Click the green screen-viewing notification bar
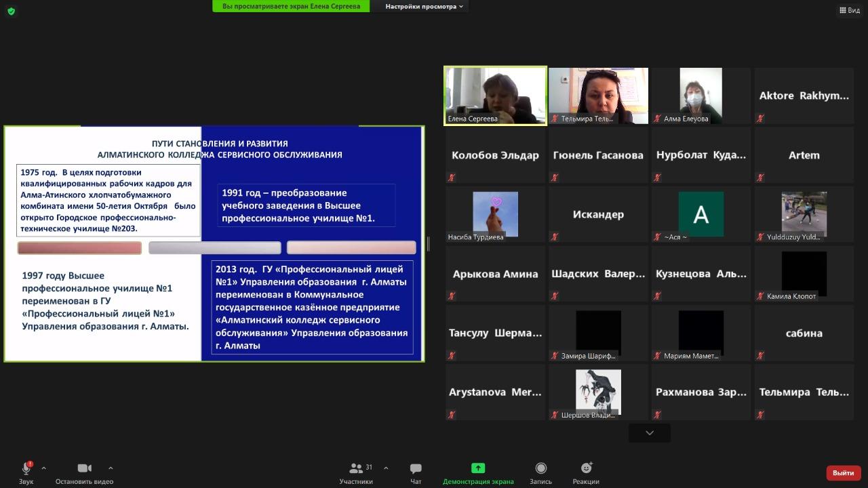868x488 pixels. [291, 6]
